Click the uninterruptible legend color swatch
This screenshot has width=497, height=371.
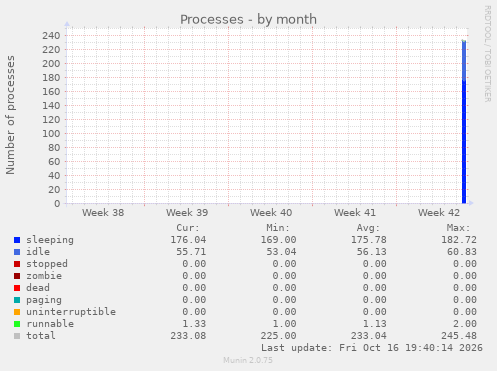[17, 312]
